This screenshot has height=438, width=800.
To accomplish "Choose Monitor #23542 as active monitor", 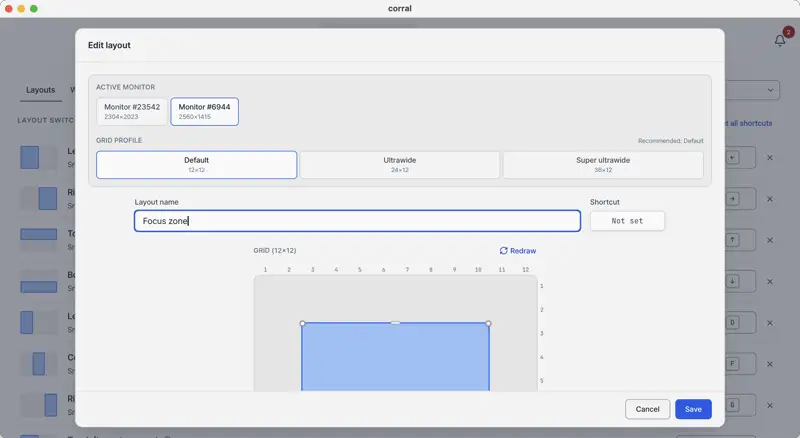I will coord(132,111).
